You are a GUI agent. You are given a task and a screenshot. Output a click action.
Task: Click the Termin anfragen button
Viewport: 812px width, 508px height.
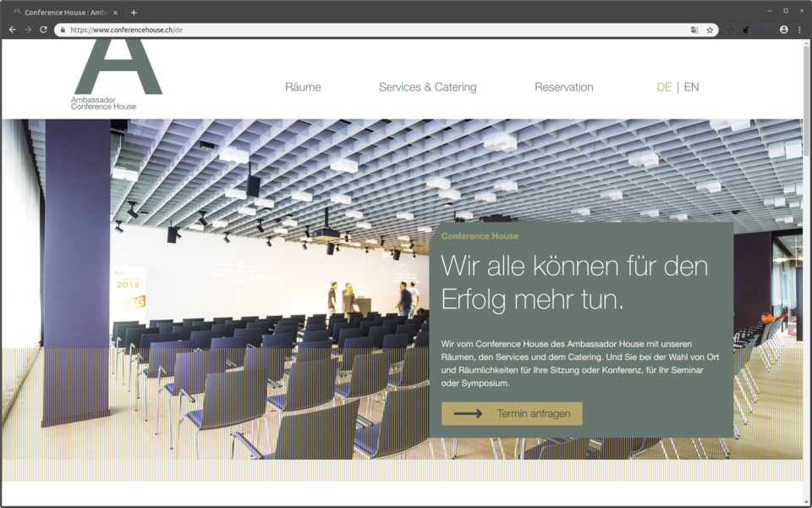click(x=512, y=414)
